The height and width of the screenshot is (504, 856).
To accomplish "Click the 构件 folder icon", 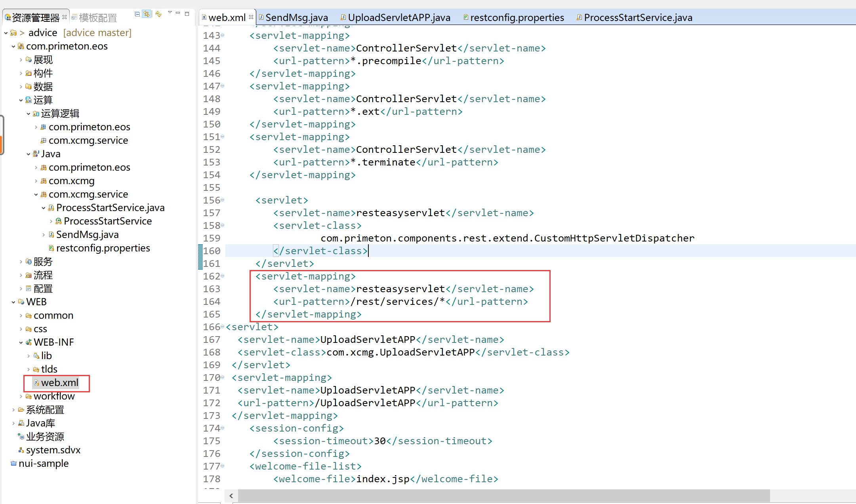I will pos(29,73).
